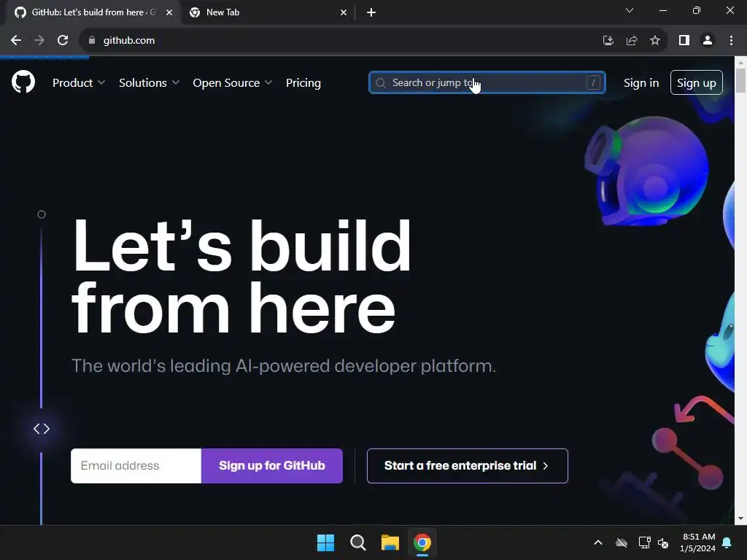
Task: Open the Chrome profile menu
Action: pyautogui.click(x=708, y=41)
